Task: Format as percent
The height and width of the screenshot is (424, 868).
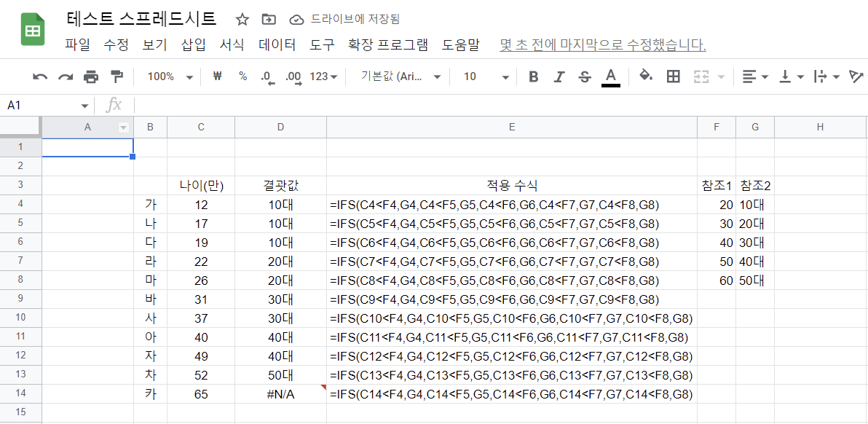Action: [242, 76]
